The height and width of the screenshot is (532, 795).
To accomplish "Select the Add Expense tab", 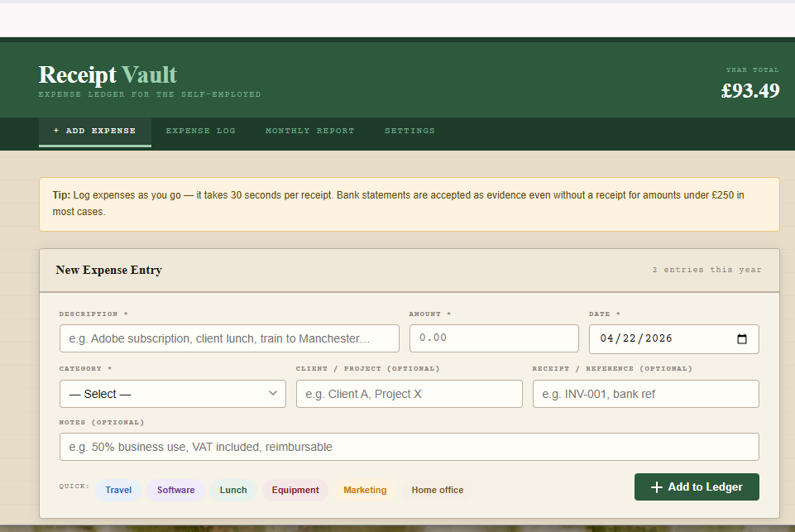I will point(94,131).
